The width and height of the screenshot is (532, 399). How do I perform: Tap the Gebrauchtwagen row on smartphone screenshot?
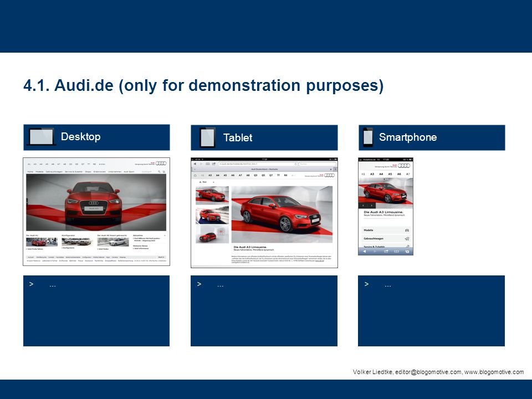(x=386, y=238)
